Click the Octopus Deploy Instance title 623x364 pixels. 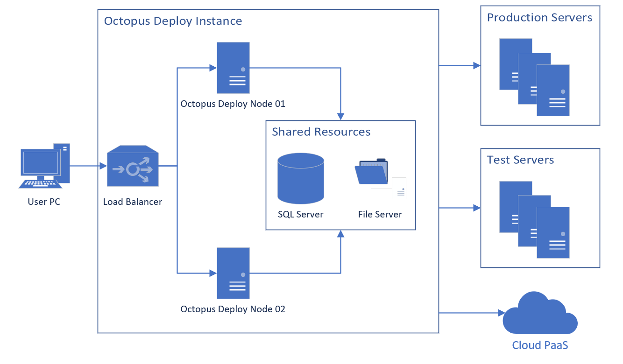[173, 21]
